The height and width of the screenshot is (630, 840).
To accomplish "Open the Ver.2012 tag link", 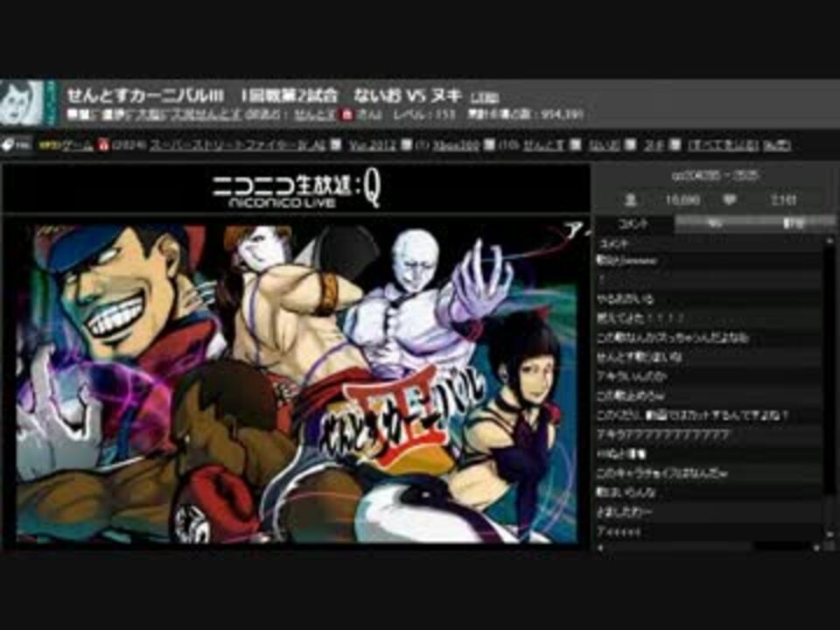I will [x=372, y=145].
